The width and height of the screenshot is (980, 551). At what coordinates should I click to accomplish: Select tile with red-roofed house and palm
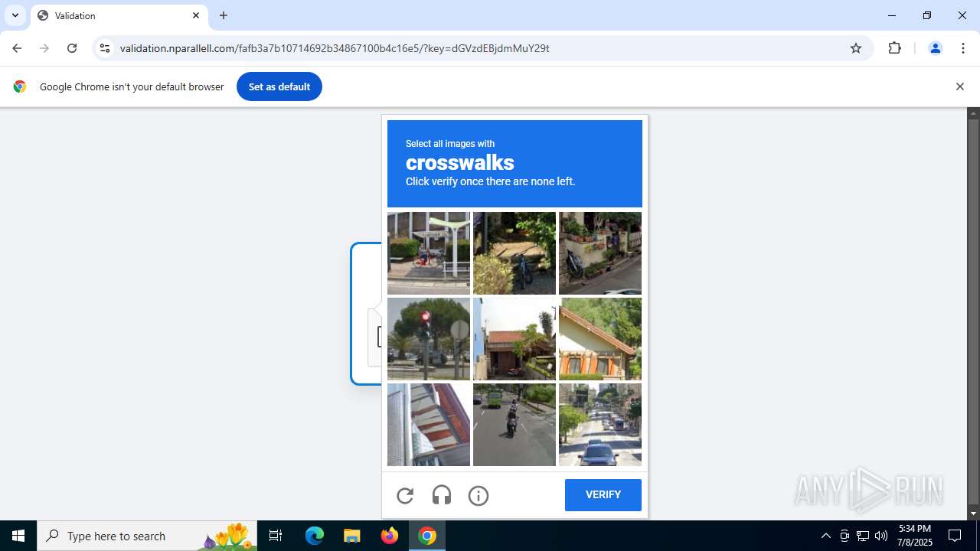(514, 339)
